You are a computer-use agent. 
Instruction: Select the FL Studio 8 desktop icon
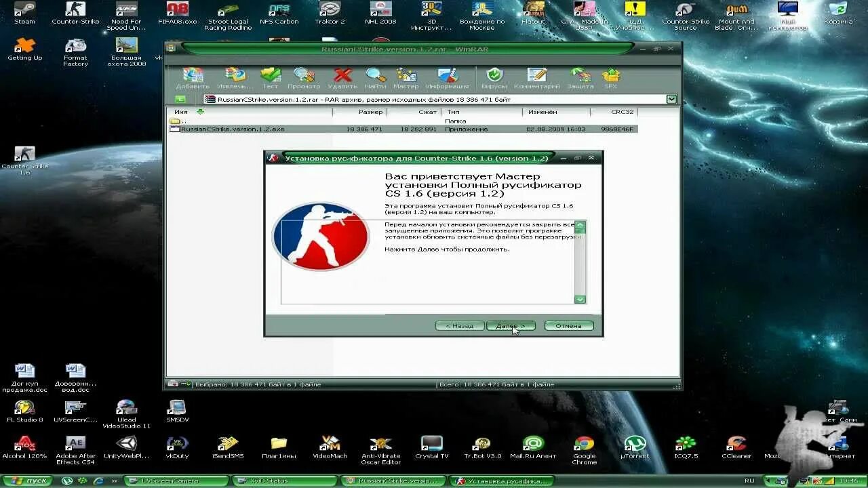click(25, 411)
